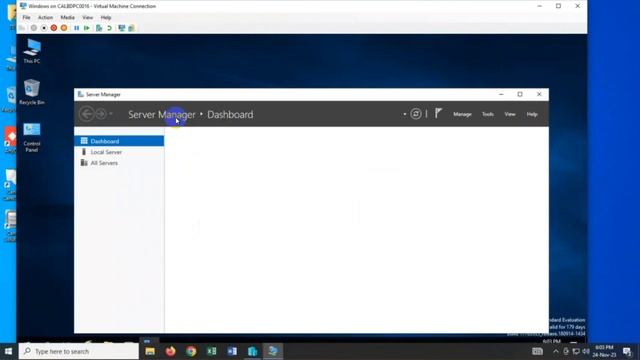Image resolution: width=640 pixels, height=360 pixels.
Task: Click the volume tray icon
Action: coord(586,351)
